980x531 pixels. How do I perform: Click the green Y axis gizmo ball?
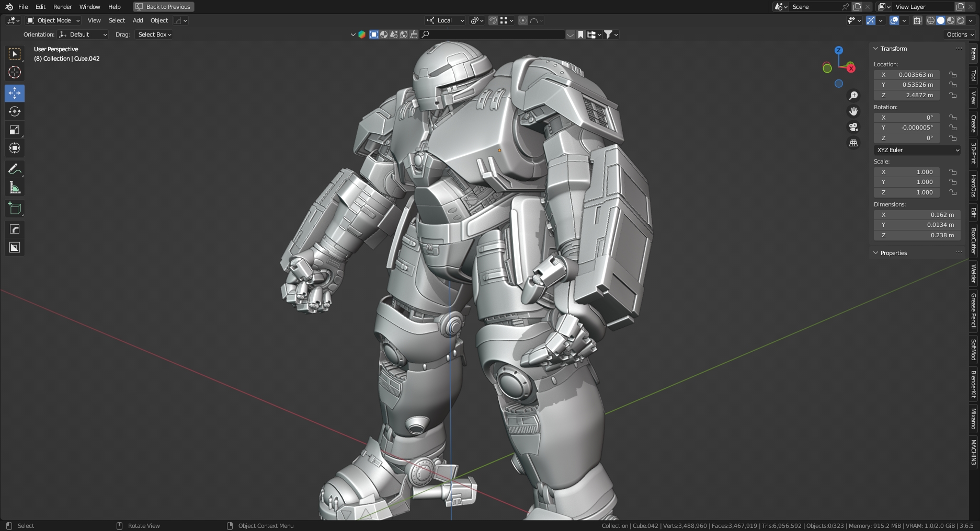coord(827,68)
